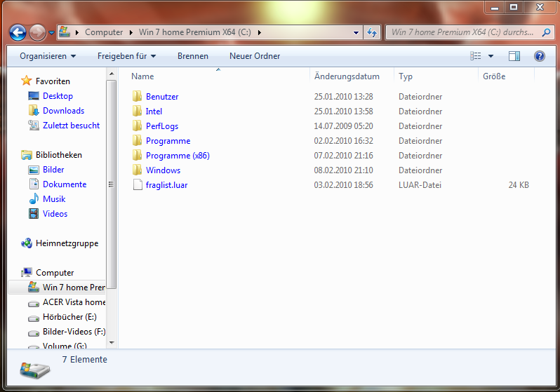Screen dimensions: 560x392
Task: Open the Videos library
Action: coord(55,213)
